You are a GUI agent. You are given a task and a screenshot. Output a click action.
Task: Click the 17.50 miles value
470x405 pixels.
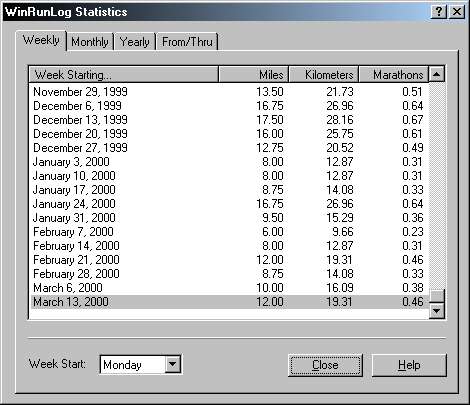click(x=270, y=120)
